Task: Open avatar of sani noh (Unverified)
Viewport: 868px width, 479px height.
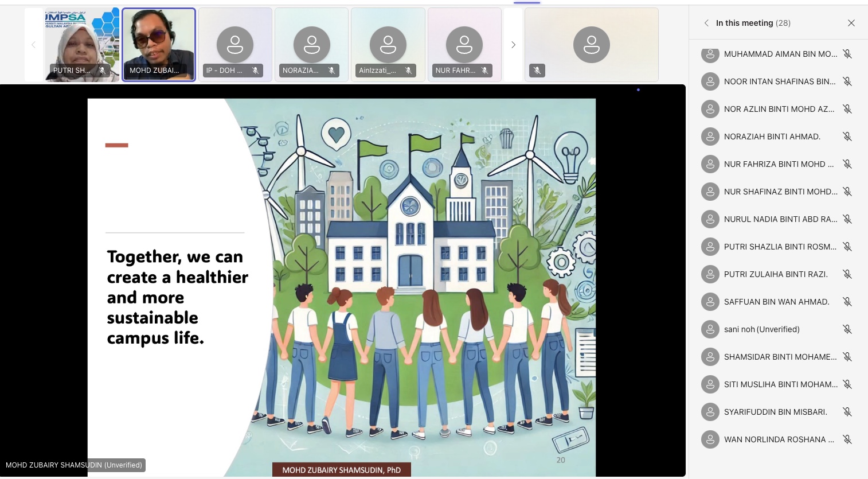Action: pos(710,329)
